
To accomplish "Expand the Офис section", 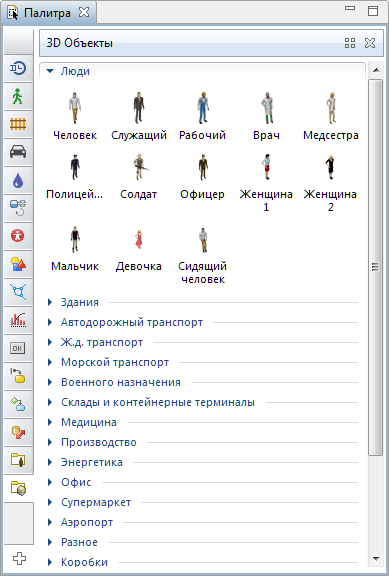I will click(50, 482).
